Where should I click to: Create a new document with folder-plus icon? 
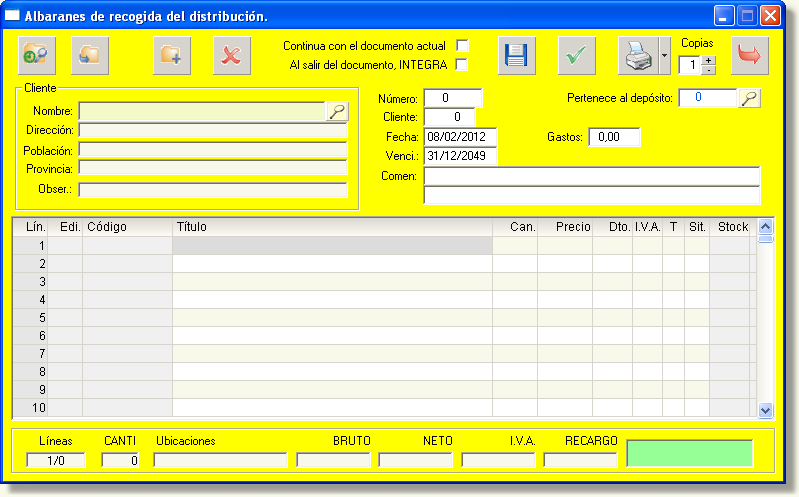coord(172,56)
